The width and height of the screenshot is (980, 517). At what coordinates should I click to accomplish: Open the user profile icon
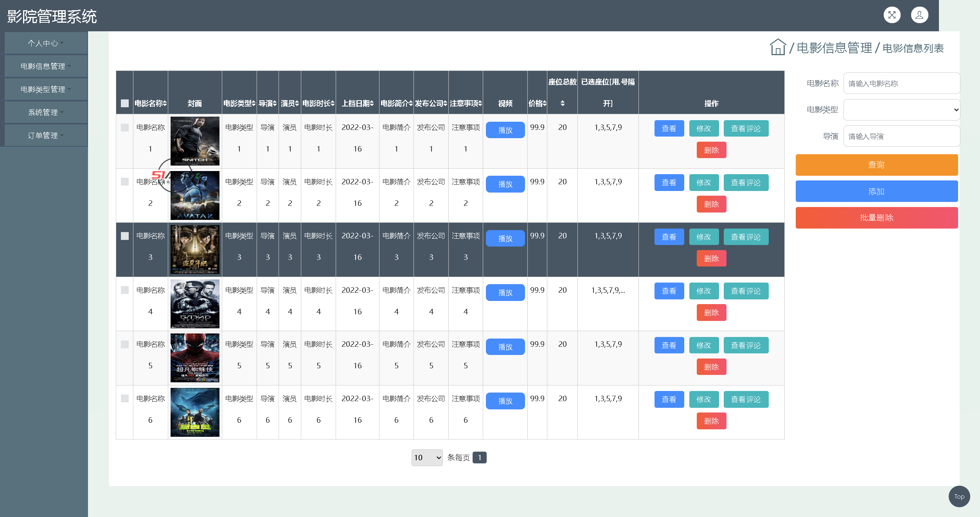[919, 15]
